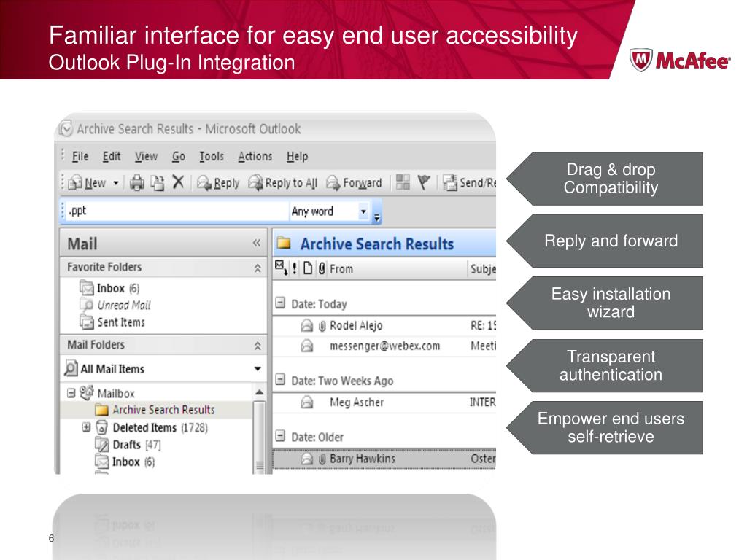747x560 pixels.
Task: Click the folder list scroll-up arrow
Action: click(x=259, y=392)
